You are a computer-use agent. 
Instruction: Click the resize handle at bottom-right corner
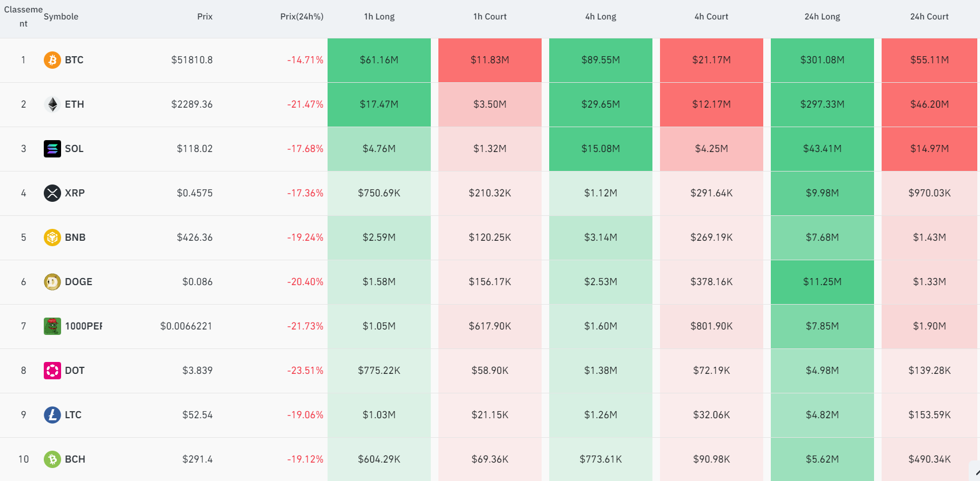click(975, 473)
